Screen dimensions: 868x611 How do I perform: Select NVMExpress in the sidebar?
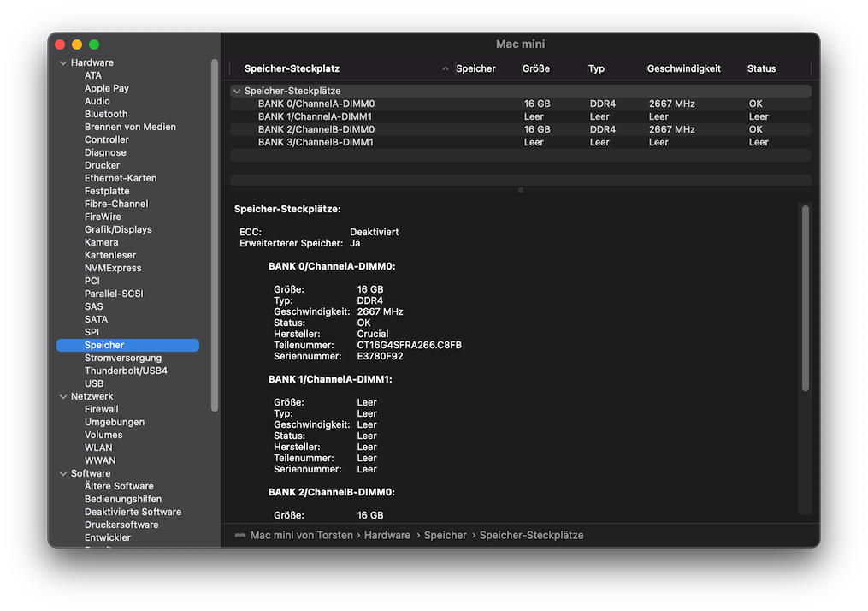[x=112, y=268]
